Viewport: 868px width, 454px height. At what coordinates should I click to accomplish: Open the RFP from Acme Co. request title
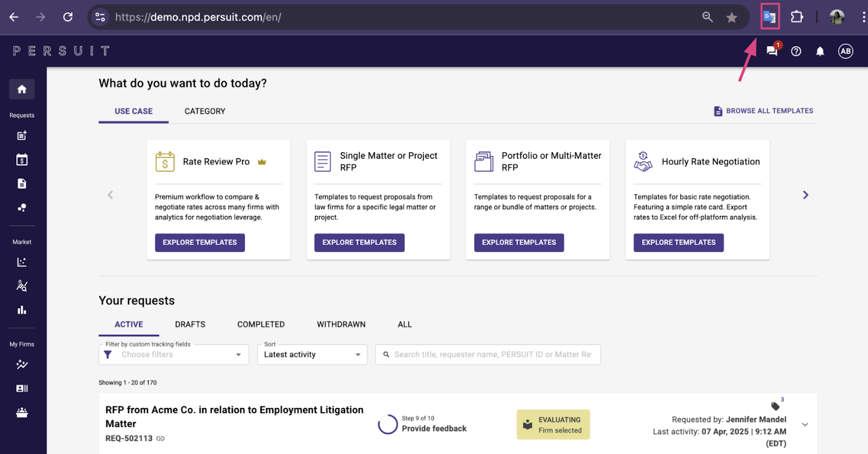tap(234, 417)
